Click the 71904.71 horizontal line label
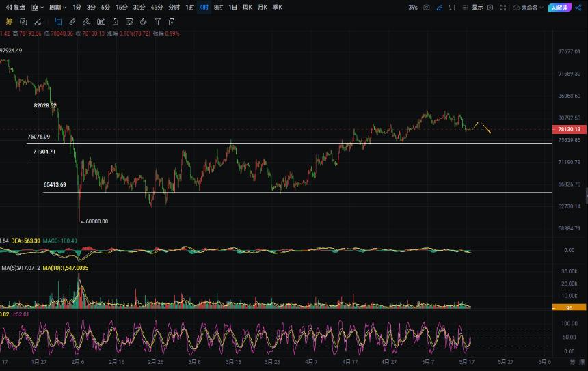The image size is (588, 371). [44, 152]
